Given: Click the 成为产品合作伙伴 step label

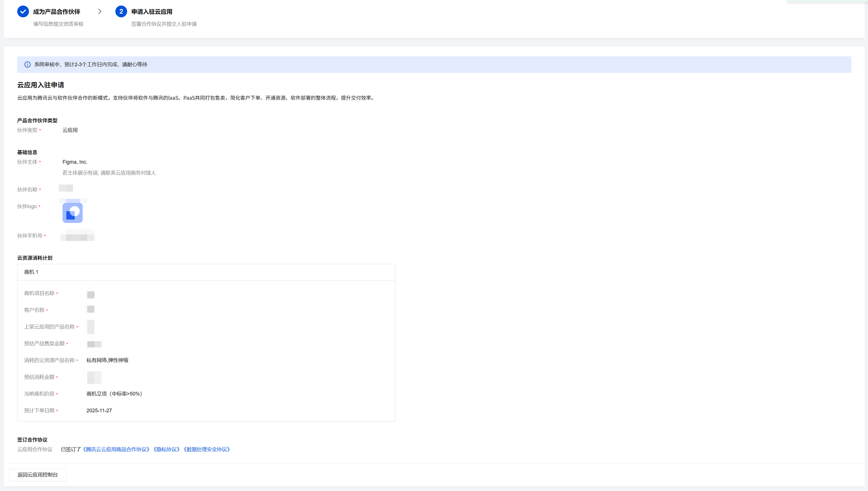Looking at the screenshot, I should pos(56,12).
